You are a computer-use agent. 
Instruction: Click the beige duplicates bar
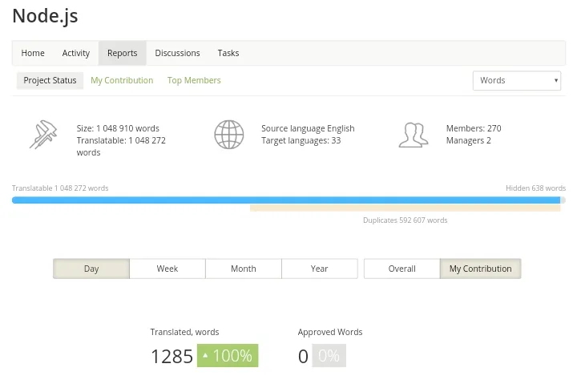click(x=406, y=208)
